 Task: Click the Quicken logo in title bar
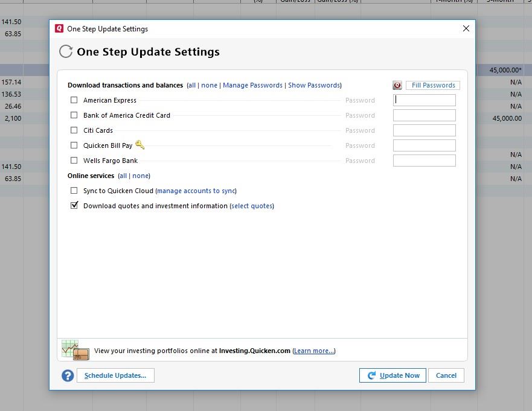[x=59, y=28]
